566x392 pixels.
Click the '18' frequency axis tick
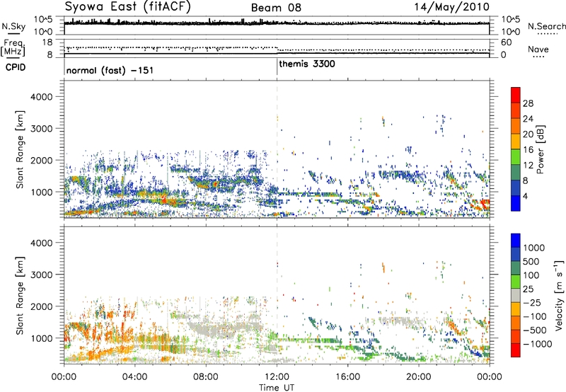pyautogui.click(x=47, y=42)
